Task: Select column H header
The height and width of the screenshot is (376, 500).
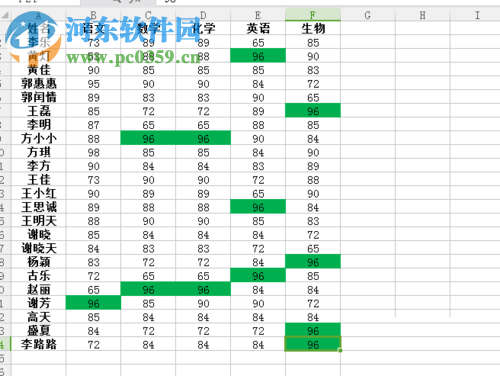Action: [x=423, y=15]
